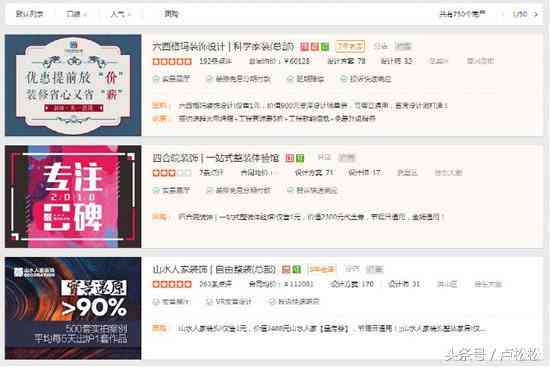Sort merchants by 口碑

pos(76,14)
